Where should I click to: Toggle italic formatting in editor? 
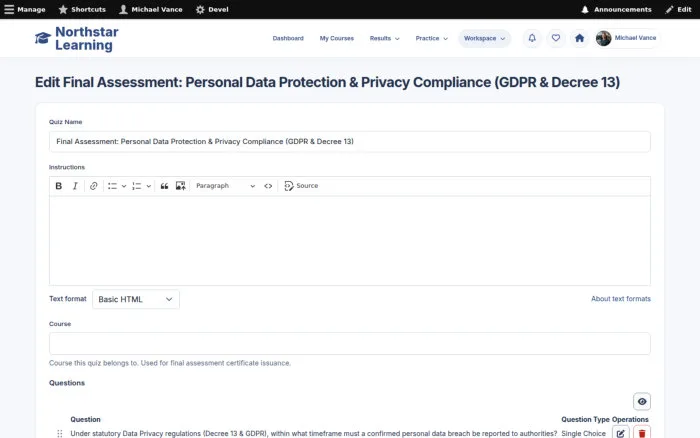pyautogui.click(x=75, y=186)
